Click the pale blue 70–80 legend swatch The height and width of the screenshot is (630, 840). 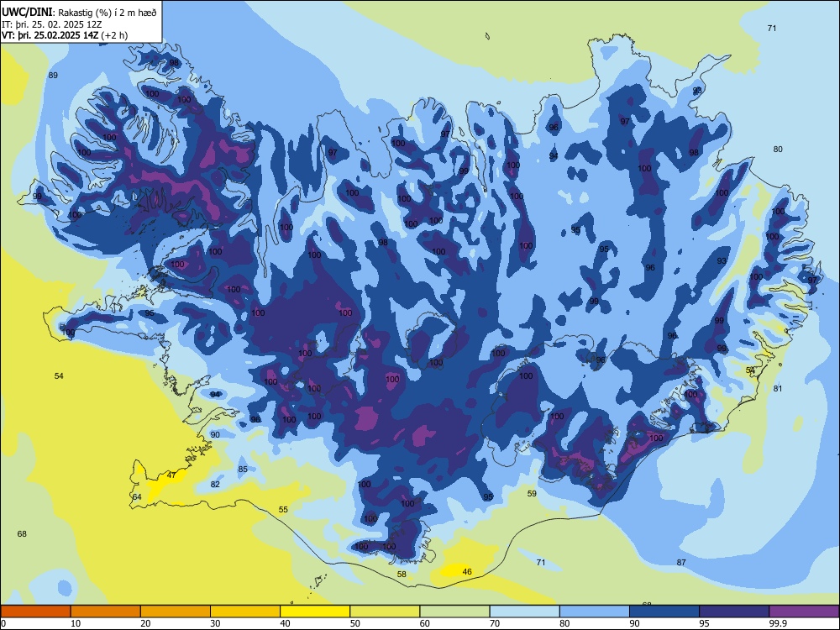pyautogui.click(x=524, y=612)
